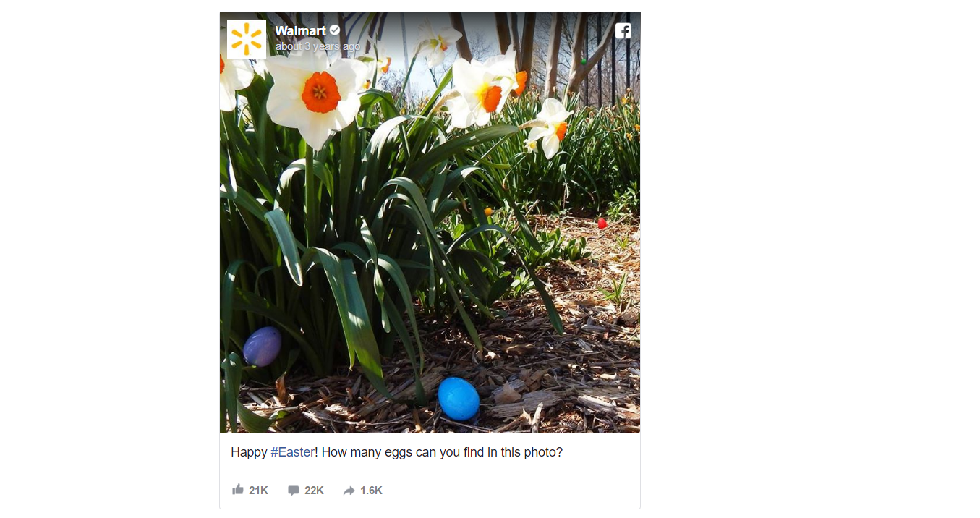The height and width of the screenshot is (518, 980).
Task: Click the post caption text about eggs
Action: click(396, 452)
